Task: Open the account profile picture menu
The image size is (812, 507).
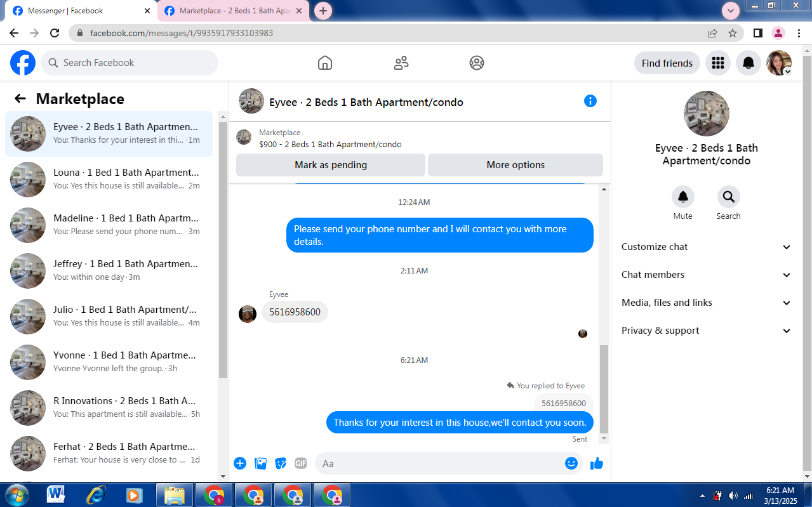Action: click(x=779, y=63)
